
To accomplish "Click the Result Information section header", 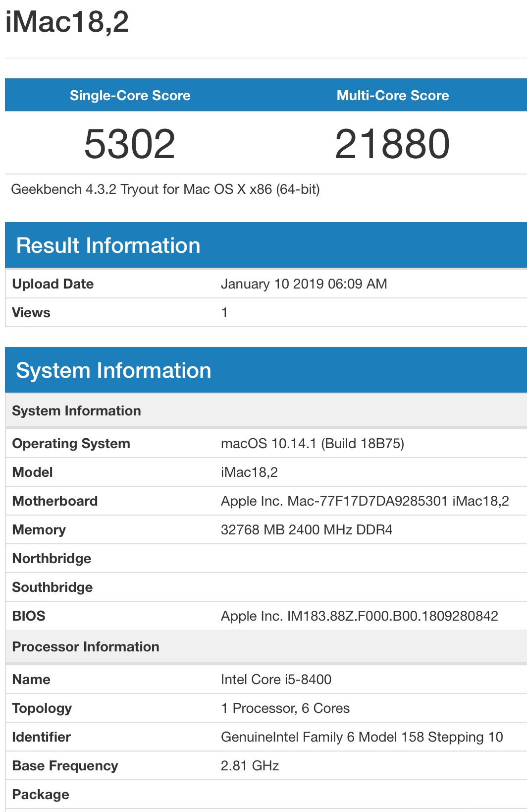I will (x=266, y=245).
